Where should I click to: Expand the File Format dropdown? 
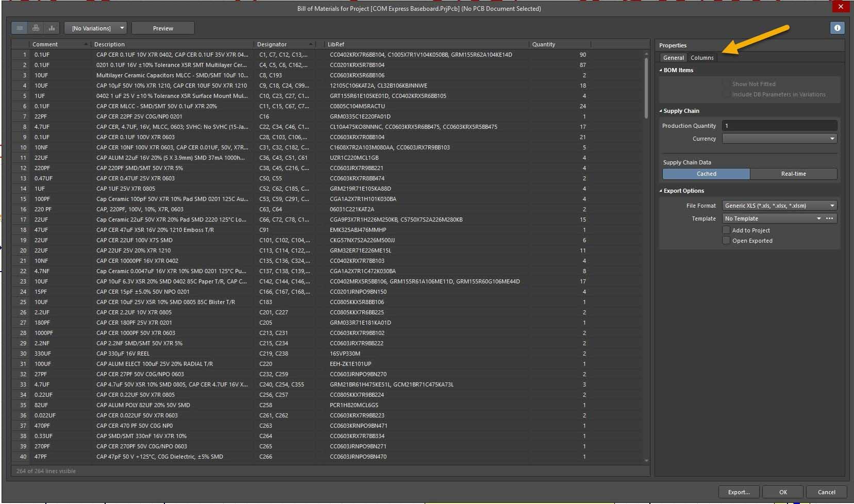tap(779, 206)
